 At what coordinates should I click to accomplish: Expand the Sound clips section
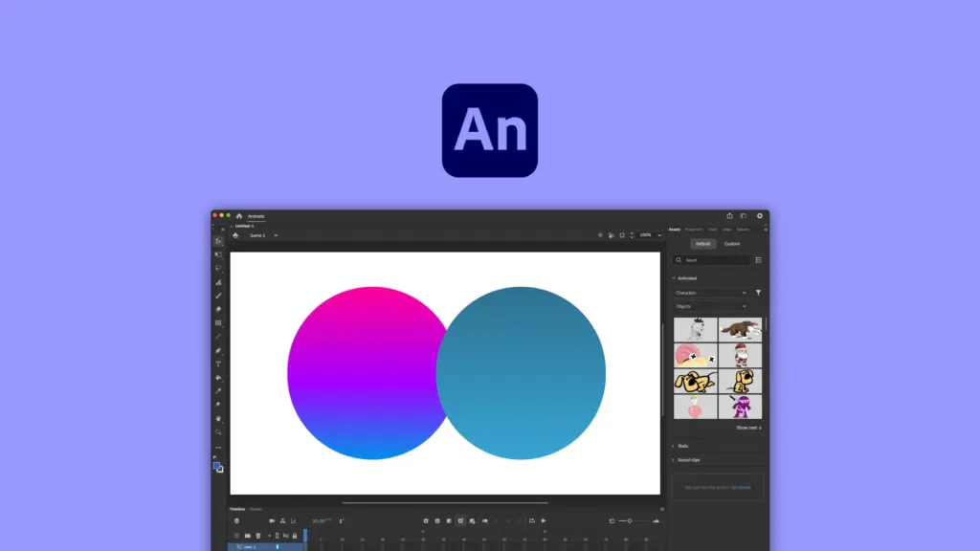[689, 460]
